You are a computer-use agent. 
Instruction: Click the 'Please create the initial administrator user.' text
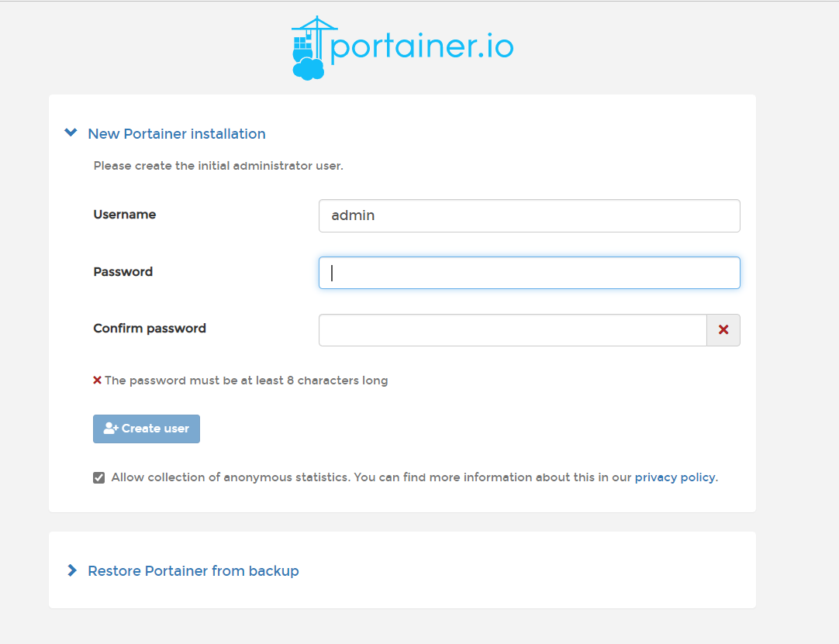coord(219,166)
